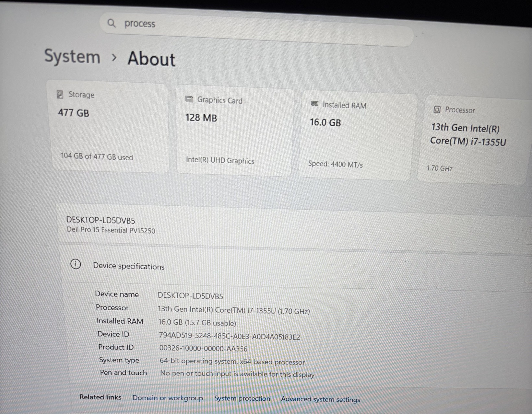The image size is (532, 414).
Task: Select the "No pen or touch input" value
Action: pos(237,374)
